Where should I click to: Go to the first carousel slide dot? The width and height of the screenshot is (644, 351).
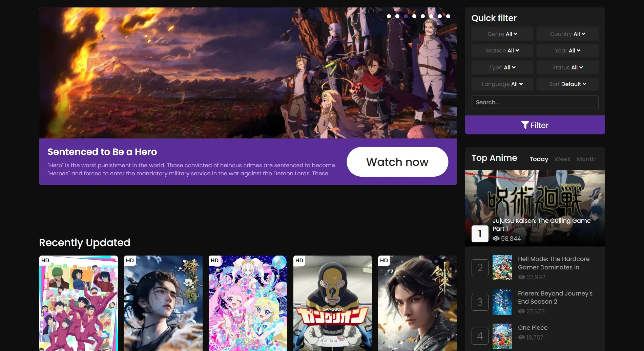click(x=389, y=16)
